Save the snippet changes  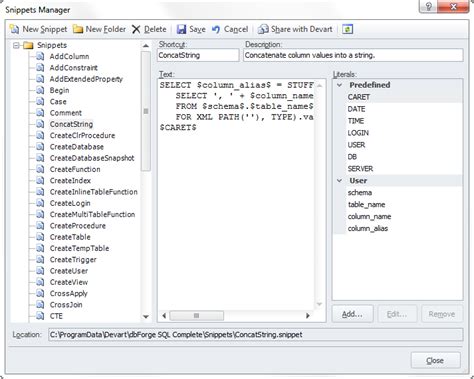coord(191,29)
